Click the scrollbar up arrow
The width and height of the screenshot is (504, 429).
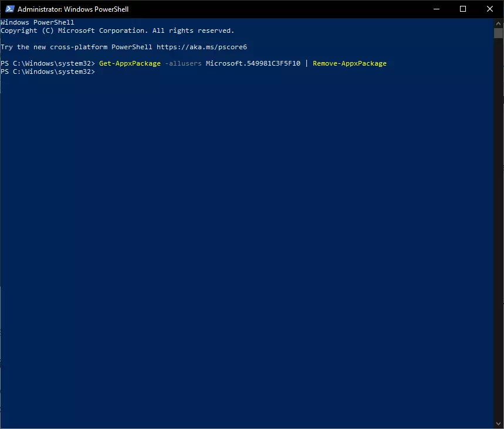click(x=499, y=23)
